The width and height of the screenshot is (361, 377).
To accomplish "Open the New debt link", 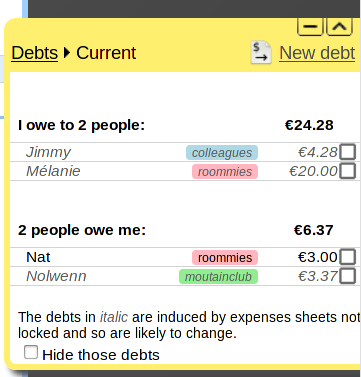I will (x=317, y=53).
